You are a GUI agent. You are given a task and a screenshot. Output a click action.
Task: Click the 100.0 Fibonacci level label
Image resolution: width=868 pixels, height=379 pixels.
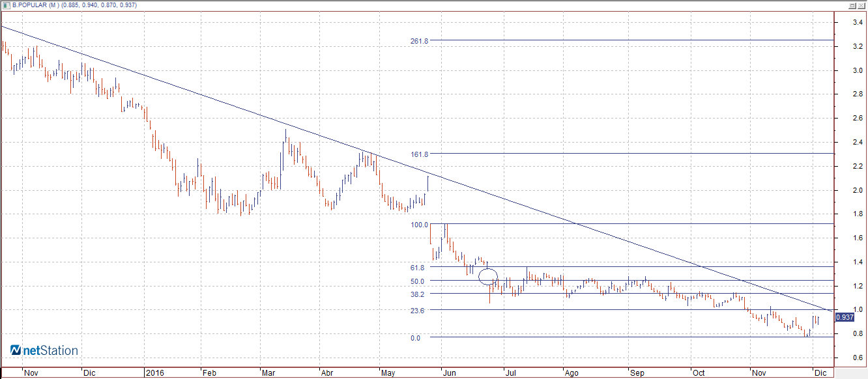click(x=419, y=225)
